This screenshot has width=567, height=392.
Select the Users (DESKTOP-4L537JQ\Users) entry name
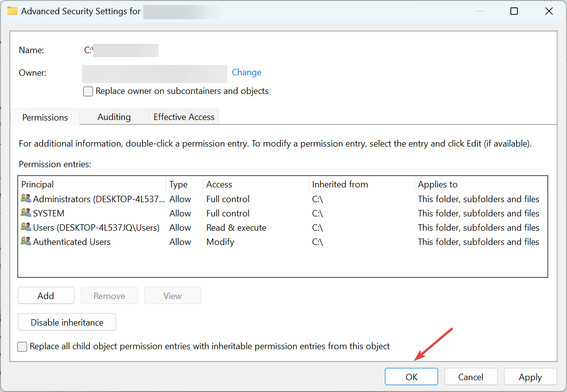click(96, 227)
